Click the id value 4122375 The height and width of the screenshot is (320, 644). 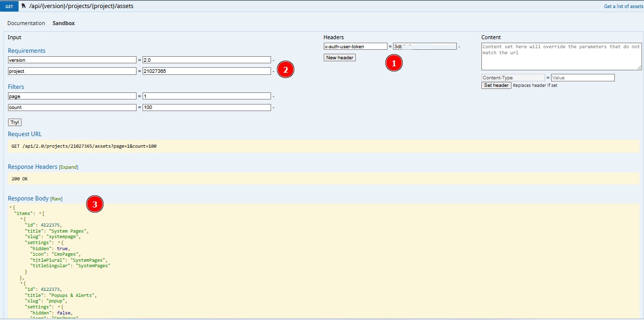[x=50, y=225]
